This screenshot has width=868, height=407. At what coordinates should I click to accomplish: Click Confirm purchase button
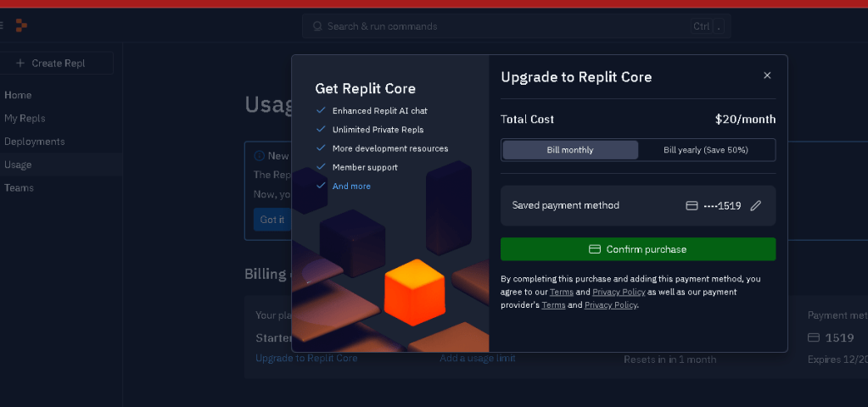point(638,249)
